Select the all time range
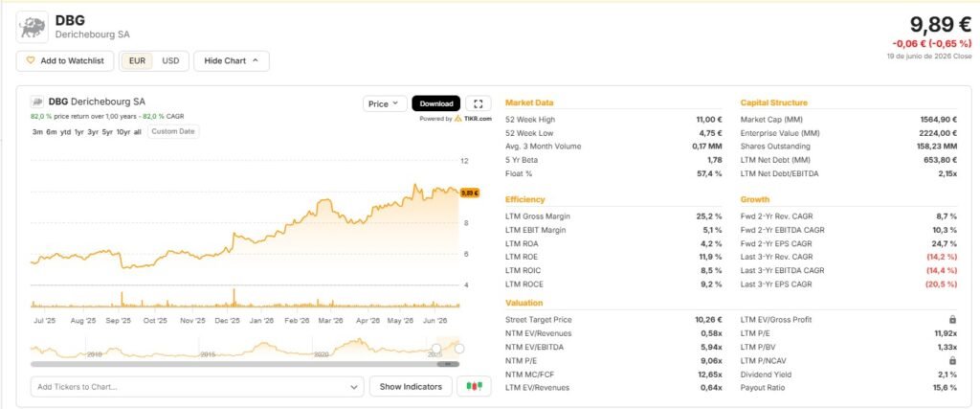 coord(138,132)
